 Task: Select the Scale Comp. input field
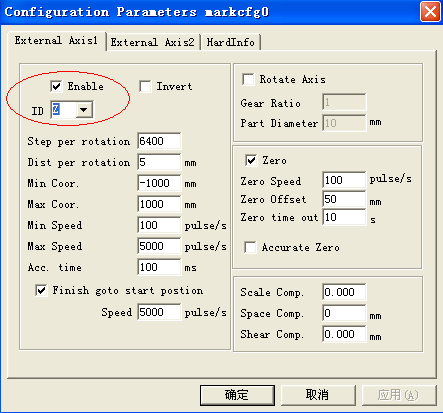[x=344, y=292]
